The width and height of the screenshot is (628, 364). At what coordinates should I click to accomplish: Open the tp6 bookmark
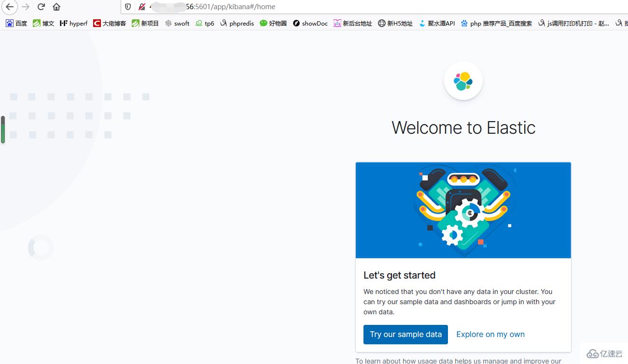pos(205,23)
